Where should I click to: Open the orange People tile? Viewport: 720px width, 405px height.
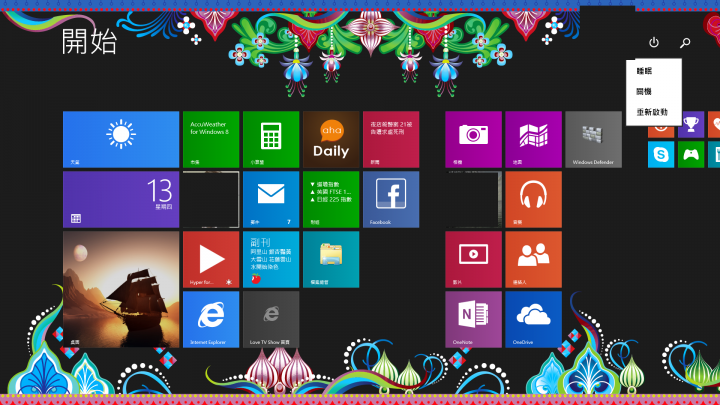coord(533,259)
